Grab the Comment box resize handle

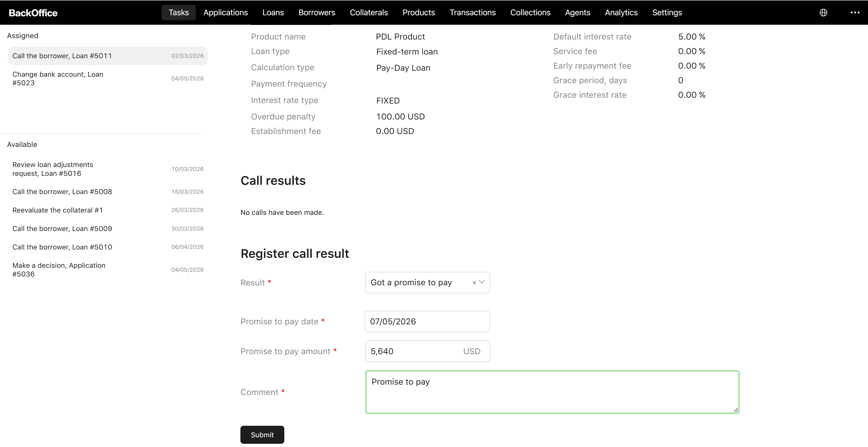(736, 410)
